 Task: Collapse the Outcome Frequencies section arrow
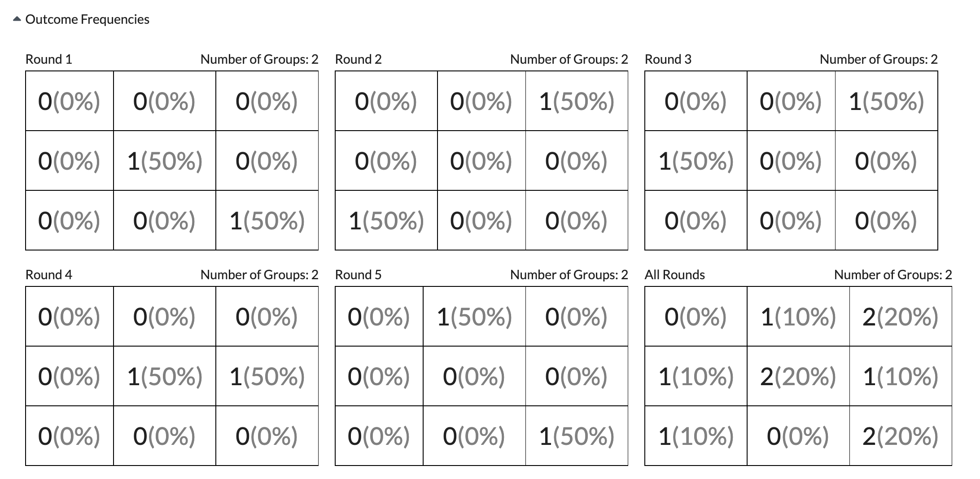[x=17, y=19]
